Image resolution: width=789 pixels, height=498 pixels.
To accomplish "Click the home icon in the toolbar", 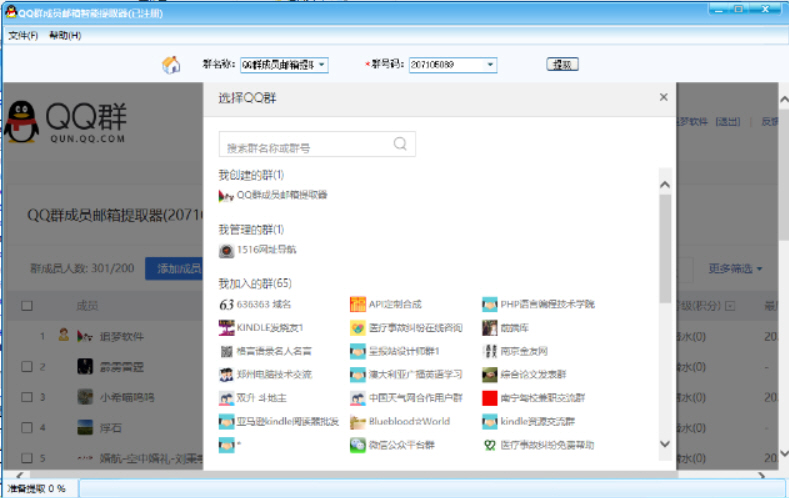I will point(171,64).
